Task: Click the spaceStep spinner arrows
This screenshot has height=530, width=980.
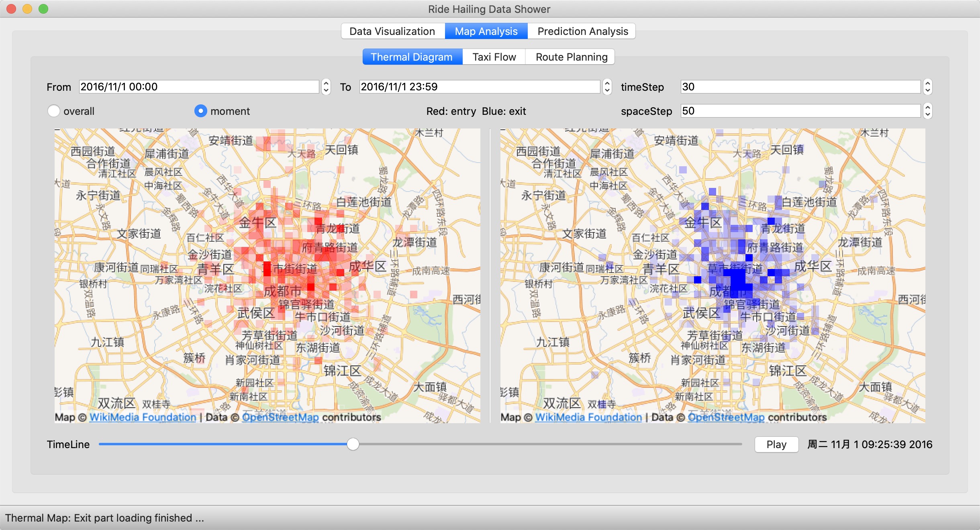Action: point(927,111)
